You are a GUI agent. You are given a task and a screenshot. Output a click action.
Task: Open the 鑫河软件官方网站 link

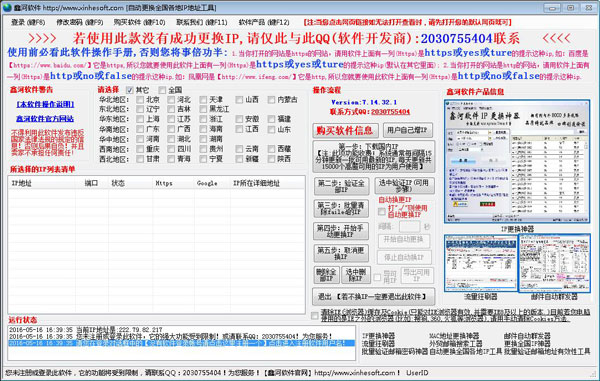coord(45,119)
